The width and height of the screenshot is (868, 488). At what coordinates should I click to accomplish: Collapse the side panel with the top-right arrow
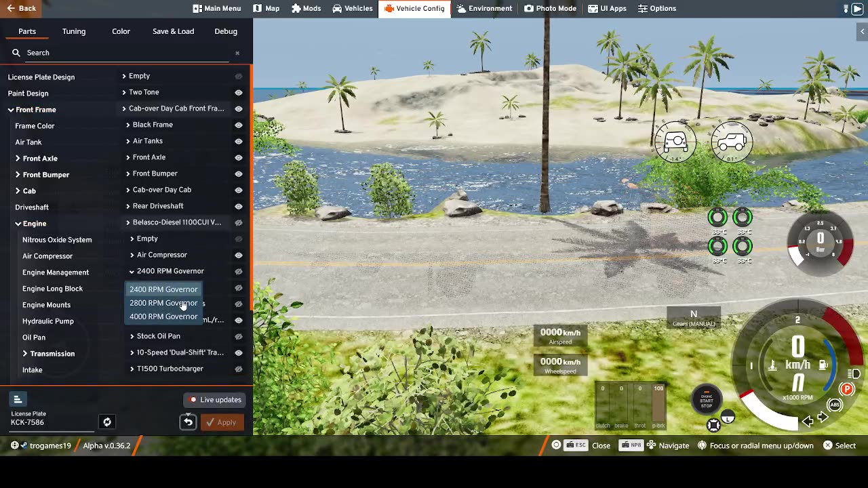[x=863, y=31]
